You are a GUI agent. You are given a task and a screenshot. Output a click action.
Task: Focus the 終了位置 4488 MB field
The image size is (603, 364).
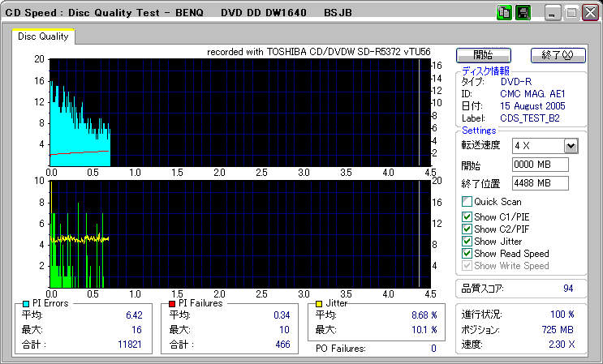(x=541, y=183)
